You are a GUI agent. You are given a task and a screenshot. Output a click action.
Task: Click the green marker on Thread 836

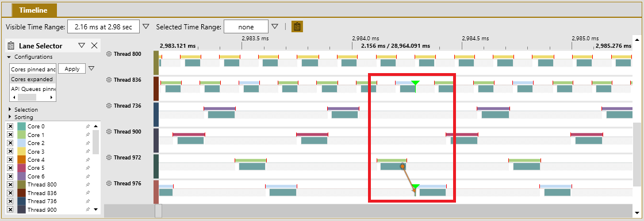pos(415,83)
